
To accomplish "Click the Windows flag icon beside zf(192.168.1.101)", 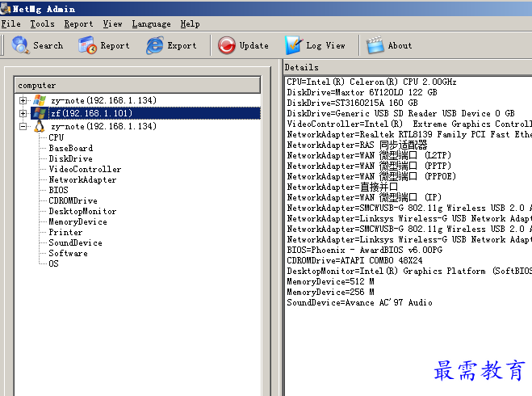I will pyautogui.click(x=40, y=113).
